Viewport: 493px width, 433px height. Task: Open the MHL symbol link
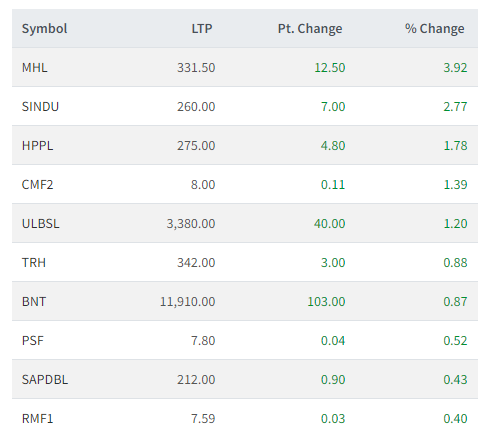(x=35, y=68)
